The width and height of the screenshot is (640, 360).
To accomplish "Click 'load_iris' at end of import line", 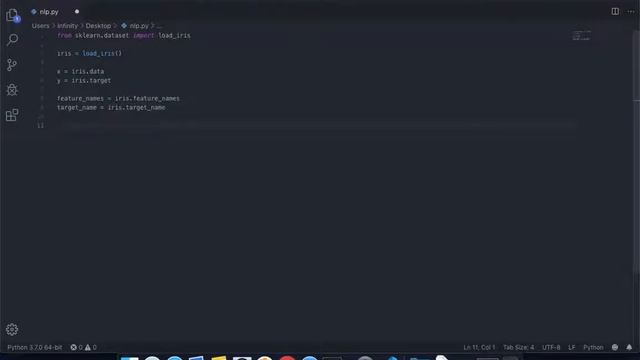I will tap(174, 36).
